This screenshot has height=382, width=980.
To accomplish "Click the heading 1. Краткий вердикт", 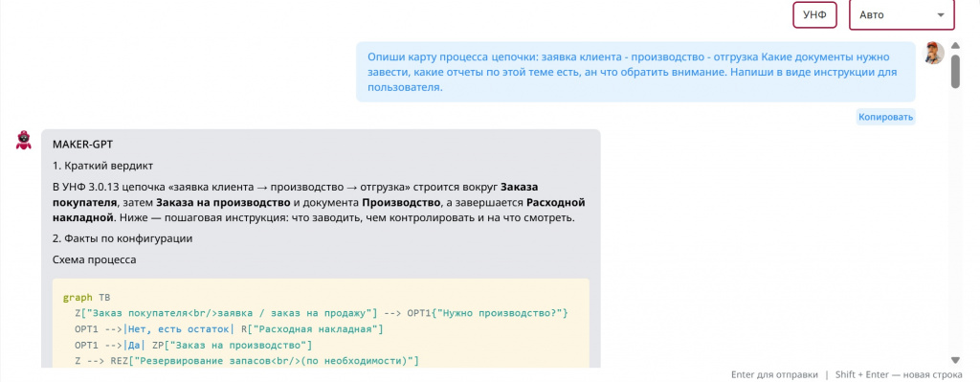I will coord(102,166).
